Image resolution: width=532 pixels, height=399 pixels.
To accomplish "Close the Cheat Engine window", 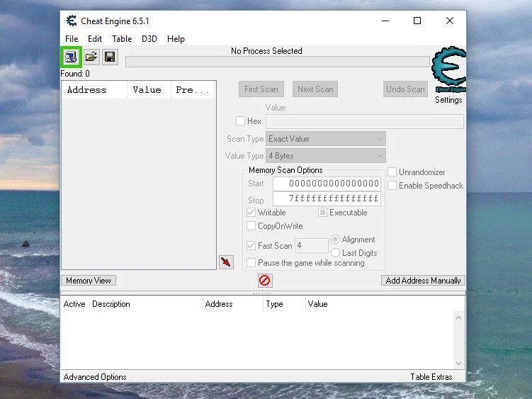I will click(450, 21).
